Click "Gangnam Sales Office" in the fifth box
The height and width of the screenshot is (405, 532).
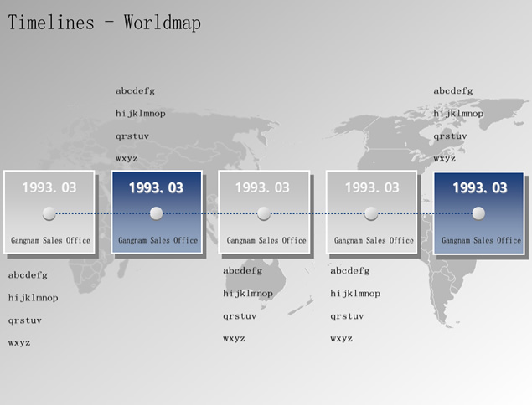coord(481,241)
